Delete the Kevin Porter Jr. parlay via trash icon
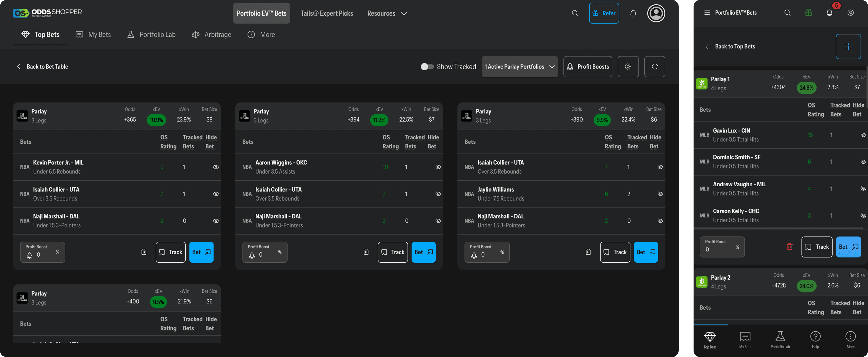This screenshot has width=868, height=357. (x=144, y=252)
